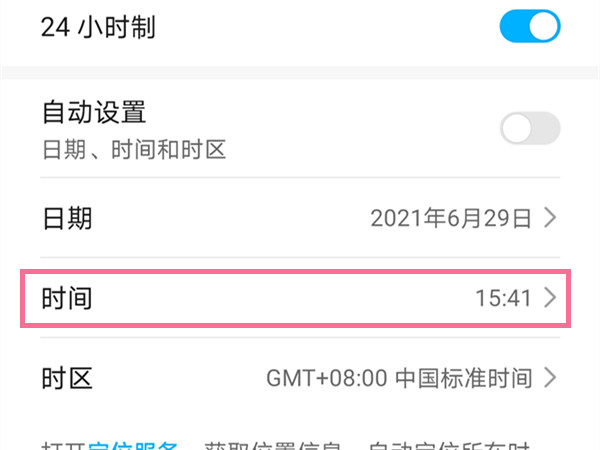Tap the 自动设置 title text

coord(94,111)
